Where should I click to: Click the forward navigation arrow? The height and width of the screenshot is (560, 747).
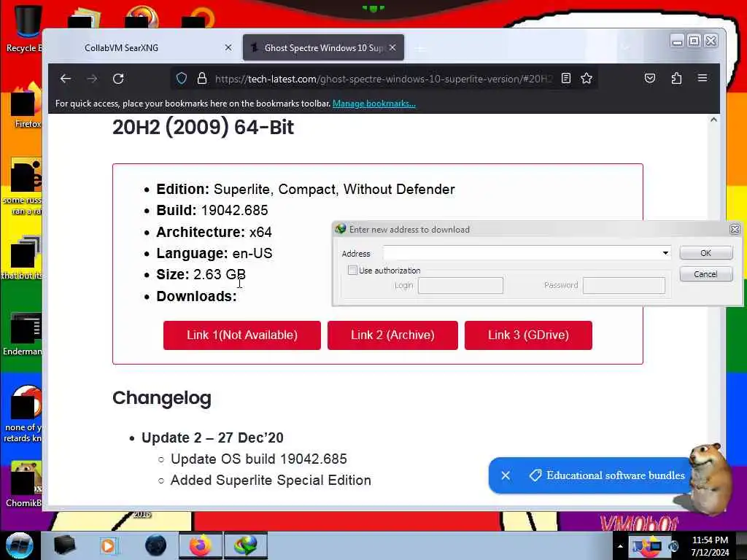[x=92, y=79]
